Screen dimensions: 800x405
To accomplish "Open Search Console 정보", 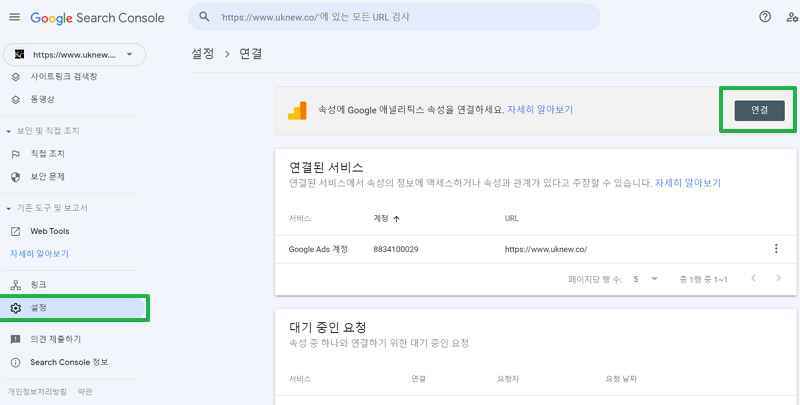I will coord(69,362).
